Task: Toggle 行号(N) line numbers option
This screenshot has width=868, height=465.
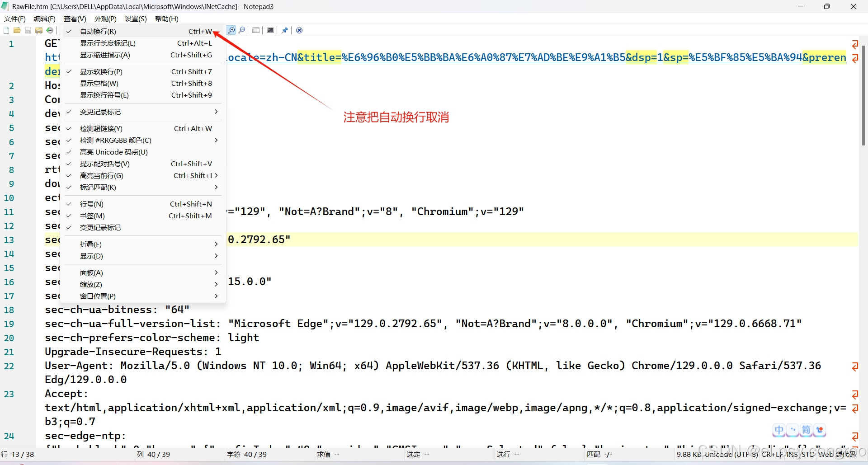Action: 143,204
